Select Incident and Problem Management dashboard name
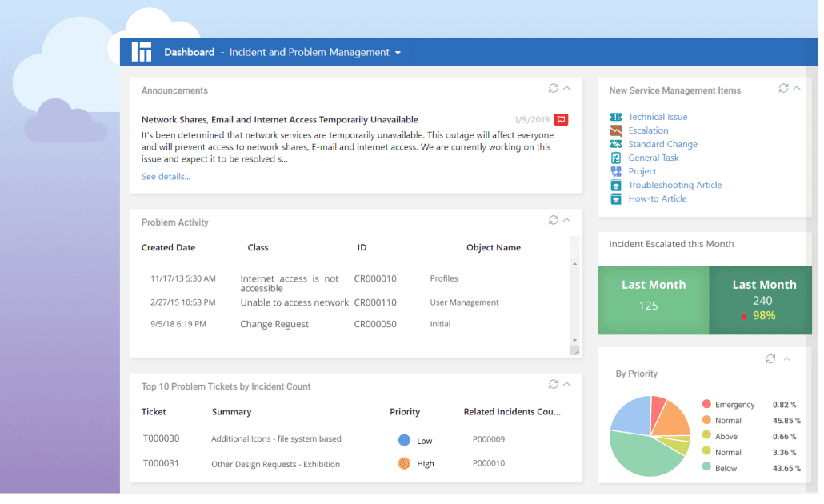The height and width of the screenshot is (504, 824). (309, 52)
